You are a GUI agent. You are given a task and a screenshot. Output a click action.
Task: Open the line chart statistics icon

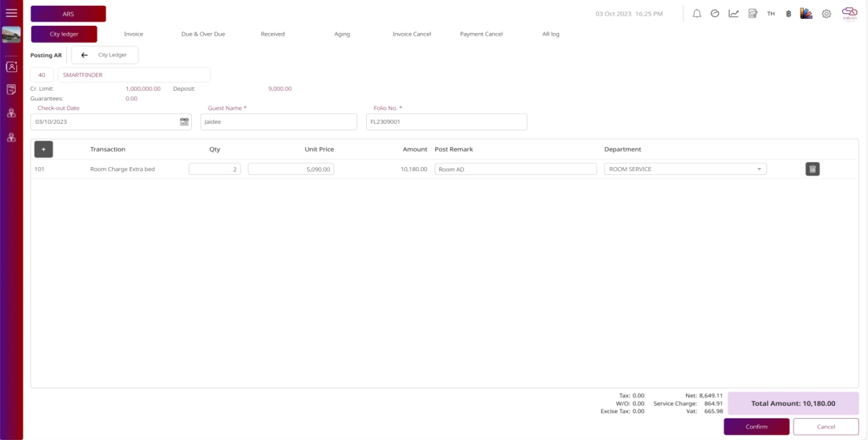pyautogui.click(x=733, y=14)
